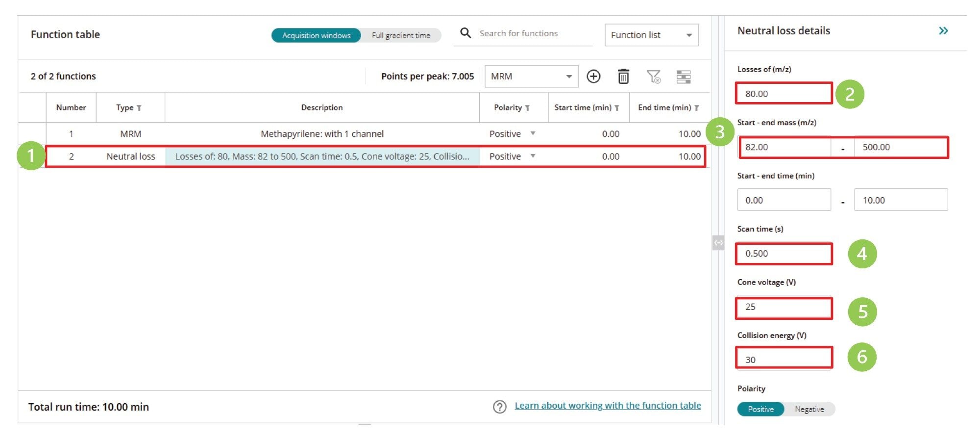Select the Neutral loss description cell
This screenshot has width=980, height=441.
pos(322,156)
